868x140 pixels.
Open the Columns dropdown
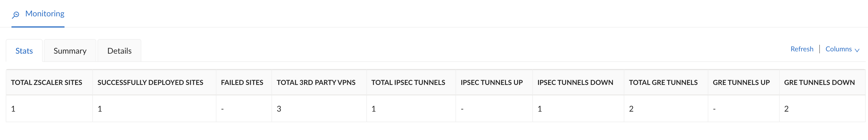click(838, 49)
